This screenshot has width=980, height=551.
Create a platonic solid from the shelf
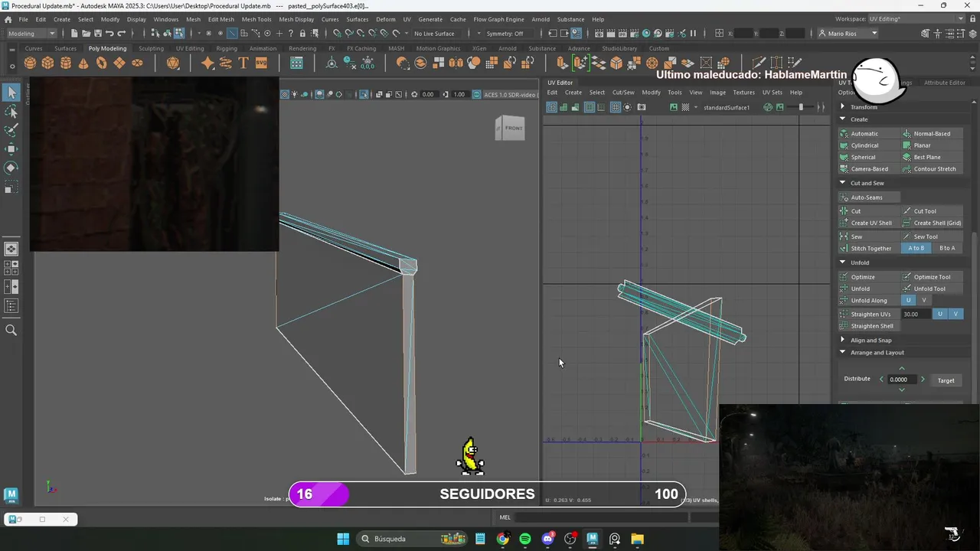coord(173,64)
